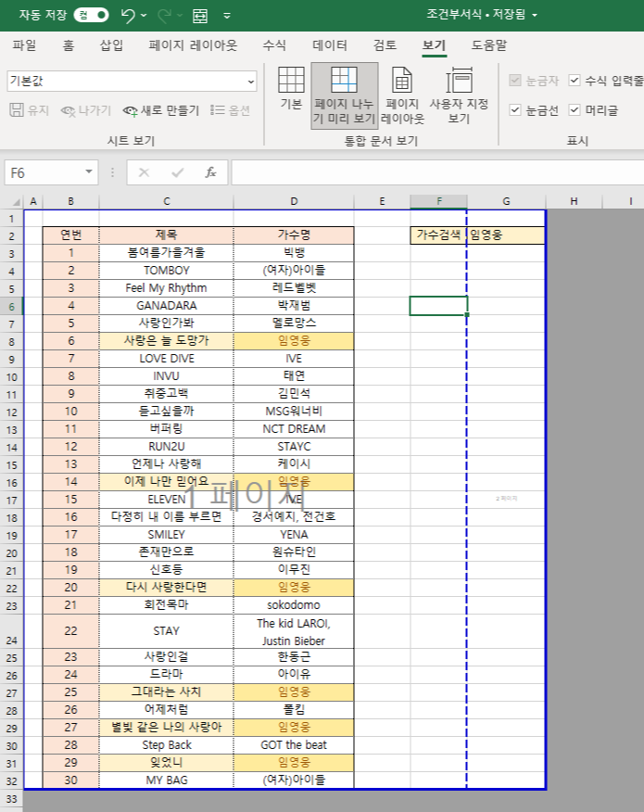Switch to the 페이지 레이아웃 ribbon tab
Screen dimensions: 644x812
point(193,45)
